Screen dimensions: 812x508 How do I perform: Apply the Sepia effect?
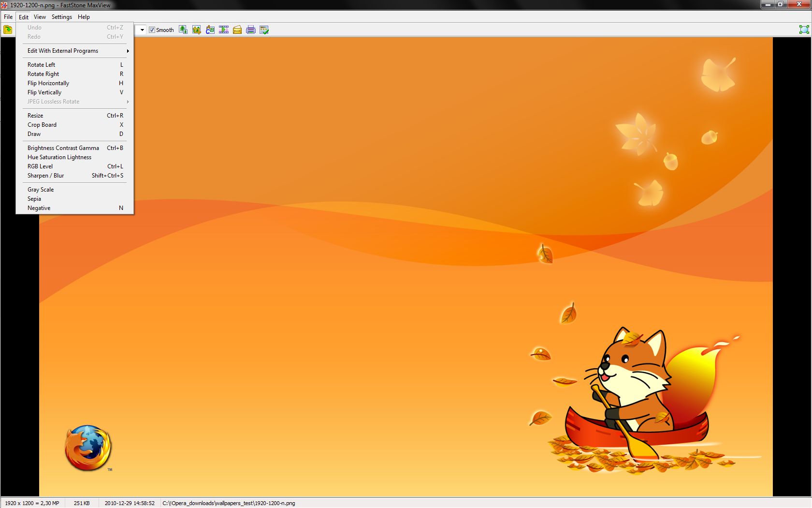pos(74,199)
